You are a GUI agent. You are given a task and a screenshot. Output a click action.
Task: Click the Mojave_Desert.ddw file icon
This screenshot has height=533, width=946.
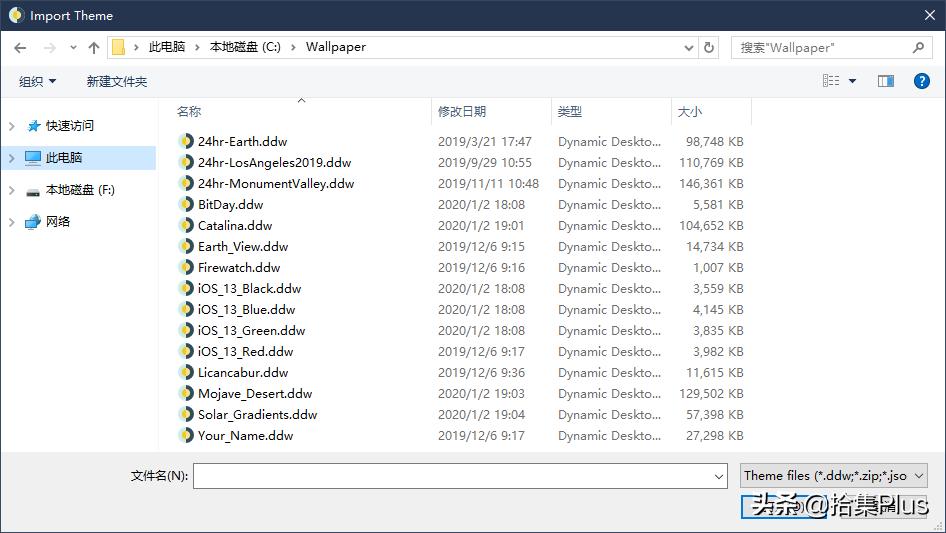click(x=186, y=393)
